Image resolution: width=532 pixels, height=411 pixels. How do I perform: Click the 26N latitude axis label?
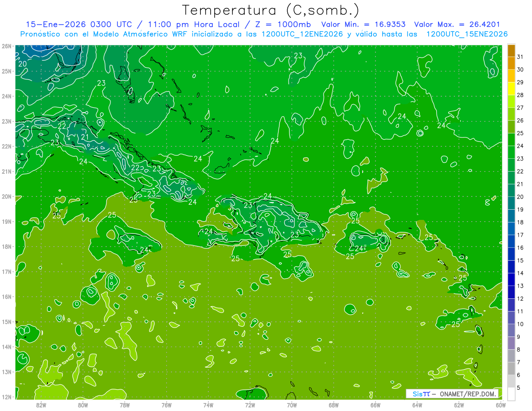(x=6, y=46)
